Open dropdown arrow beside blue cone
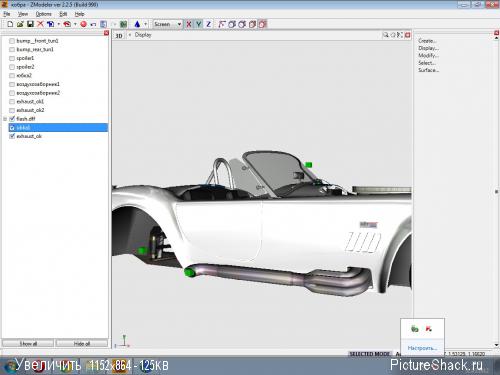This screenshot has height=375, width=500. click(x=146, y=24)
